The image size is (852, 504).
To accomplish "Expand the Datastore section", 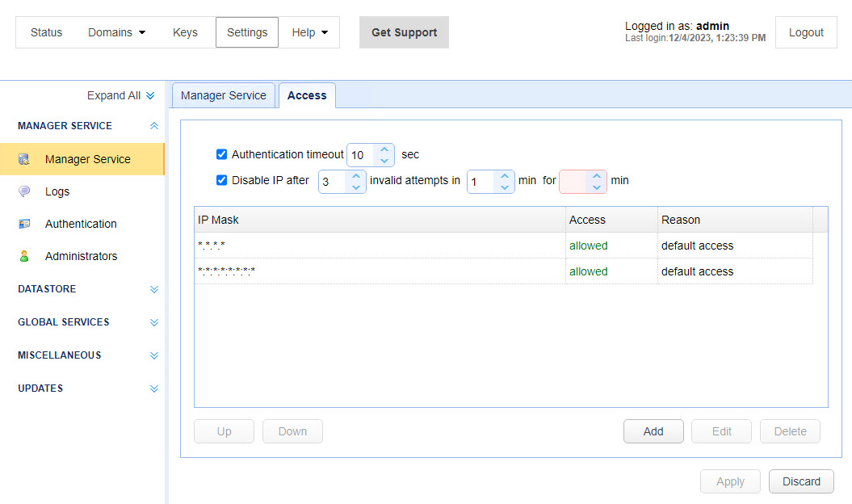I will tap(154, 289).
